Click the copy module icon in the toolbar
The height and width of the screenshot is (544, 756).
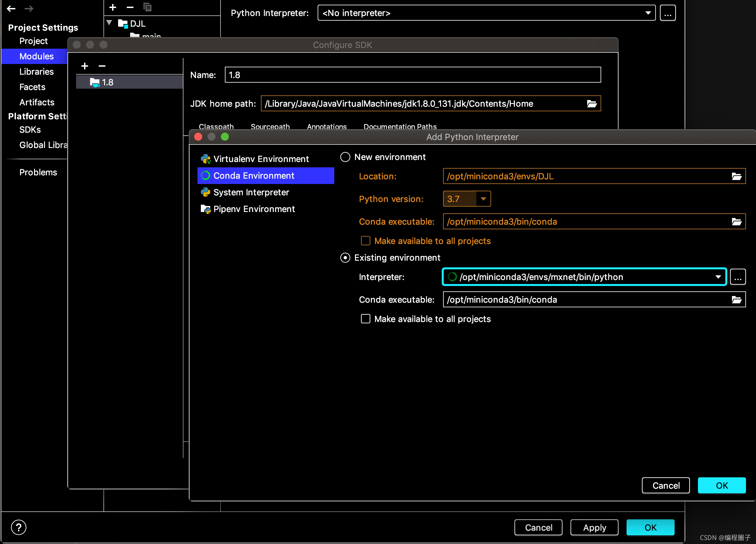(147, 7)
